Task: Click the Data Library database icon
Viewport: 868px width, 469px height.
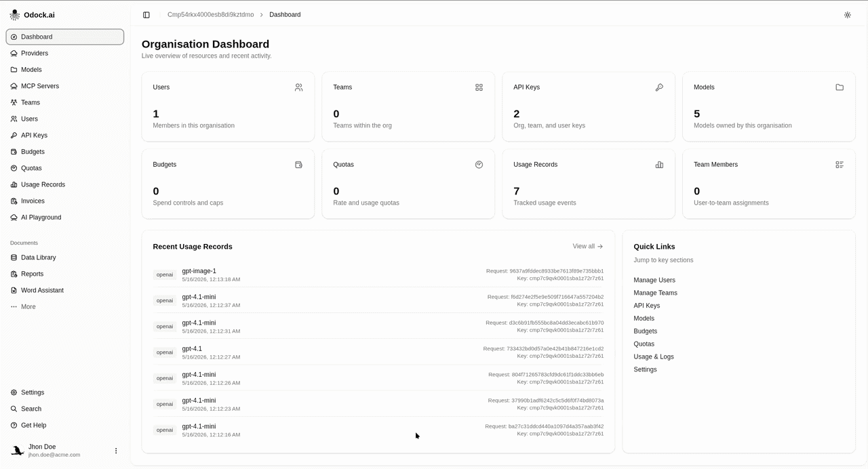Action: point(14,258)
